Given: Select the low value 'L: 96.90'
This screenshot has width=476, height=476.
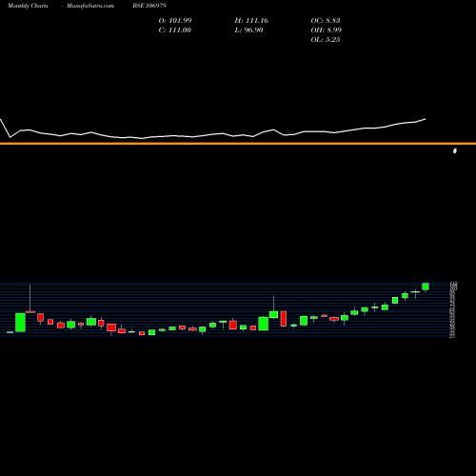Looking at the screenshot, I should (248, 30).
